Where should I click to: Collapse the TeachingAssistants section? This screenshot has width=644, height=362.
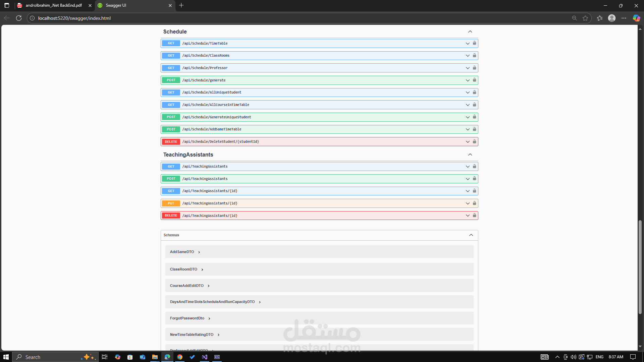[x=470, y=155]
